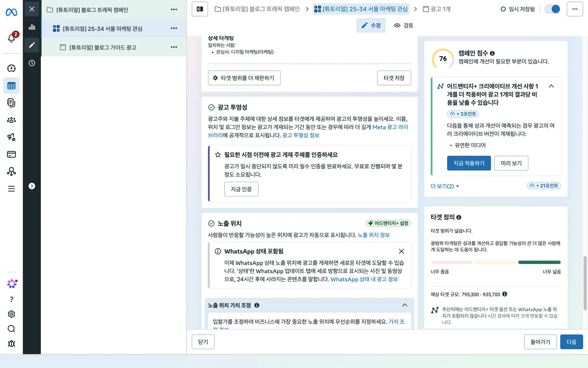The image size is (588, 368).
Task: Click 미리 보기 button
Action: click(511, 163)
